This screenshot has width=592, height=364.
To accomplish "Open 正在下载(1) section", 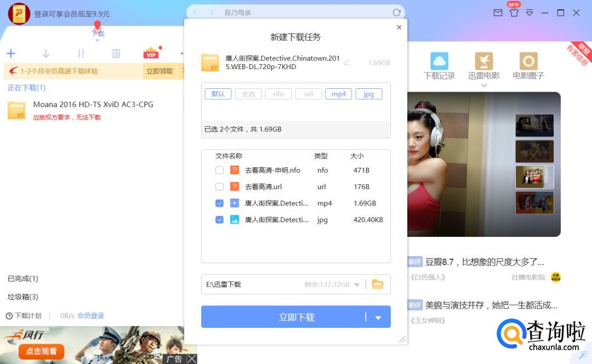I will [x=26, y=88].
